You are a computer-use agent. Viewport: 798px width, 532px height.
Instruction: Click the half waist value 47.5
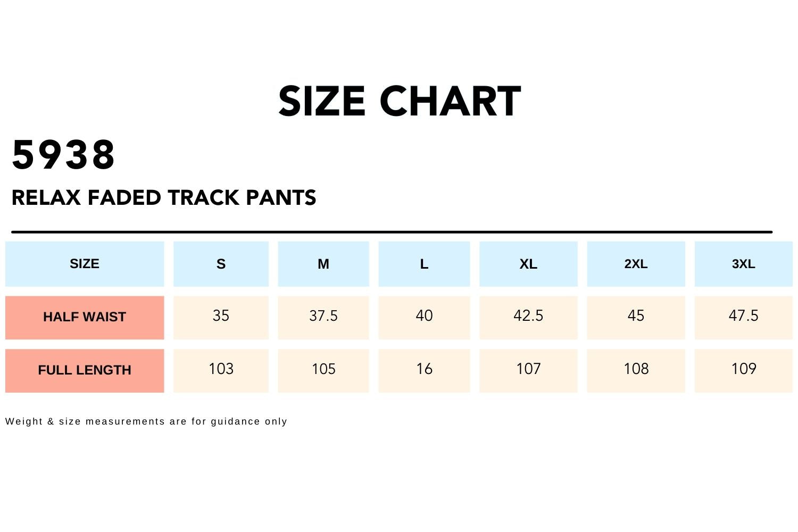(x=743, y=316)
